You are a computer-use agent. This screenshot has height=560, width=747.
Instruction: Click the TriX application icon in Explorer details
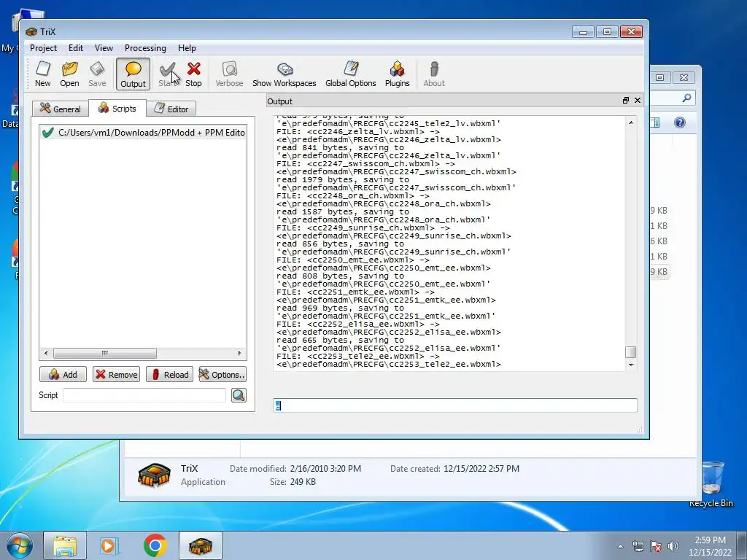click(154, 475)
